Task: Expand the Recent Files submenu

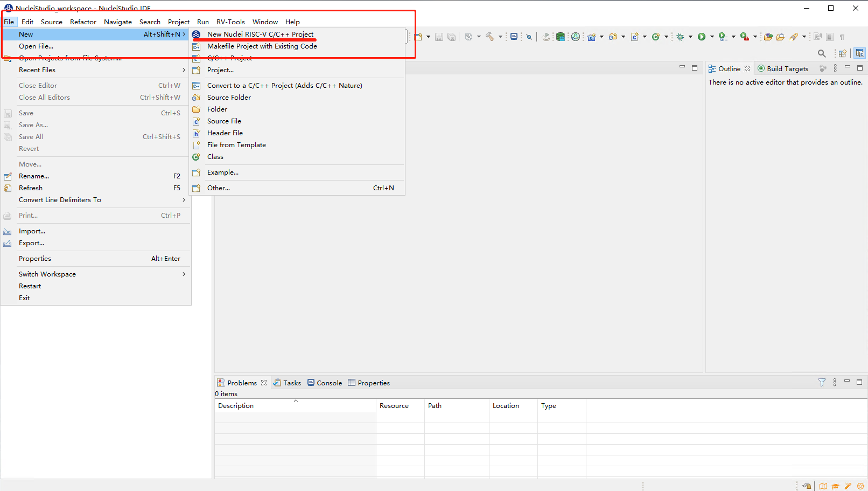Action: [x=184, y=70]
